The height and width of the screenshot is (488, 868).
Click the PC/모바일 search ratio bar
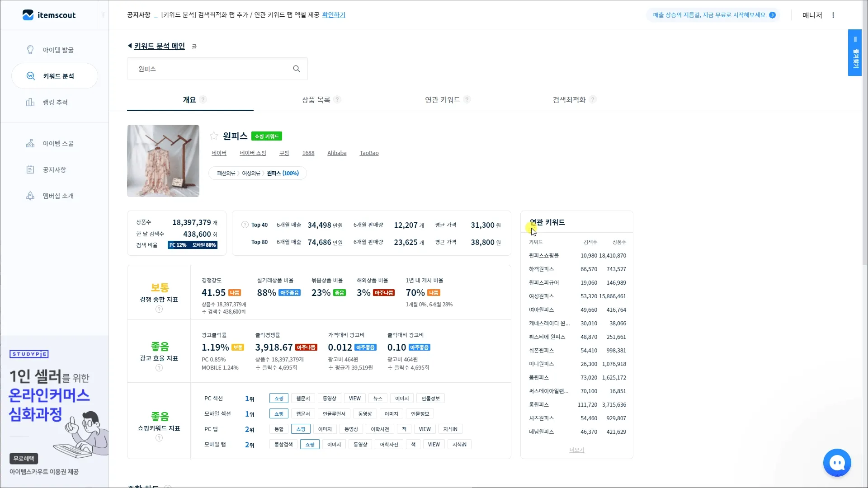click(193, 245)
